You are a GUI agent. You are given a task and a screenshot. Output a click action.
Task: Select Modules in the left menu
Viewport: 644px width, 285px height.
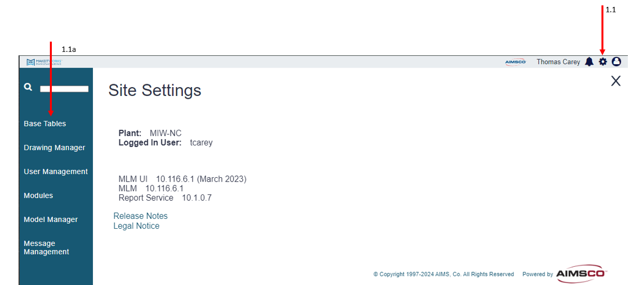(38, 195)
